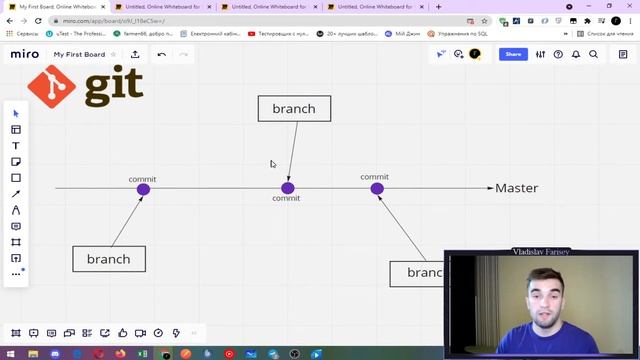Click the Share button

click(513, 54)
